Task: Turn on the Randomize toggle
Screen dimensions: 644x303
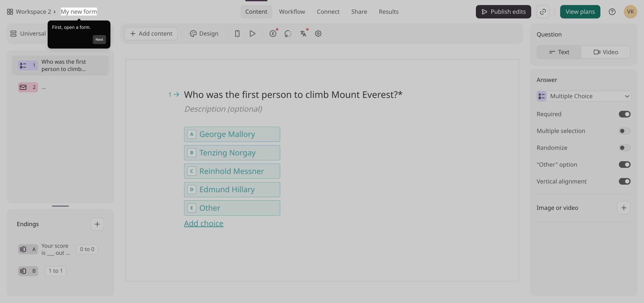Action: pyautogui.click(x=624, y=148)
